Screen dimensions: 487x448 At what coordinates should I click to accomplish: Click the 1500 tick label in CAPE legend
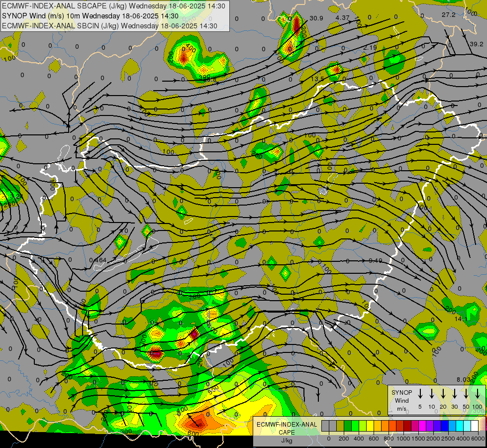pyautogui.click(x=418, y=439)
